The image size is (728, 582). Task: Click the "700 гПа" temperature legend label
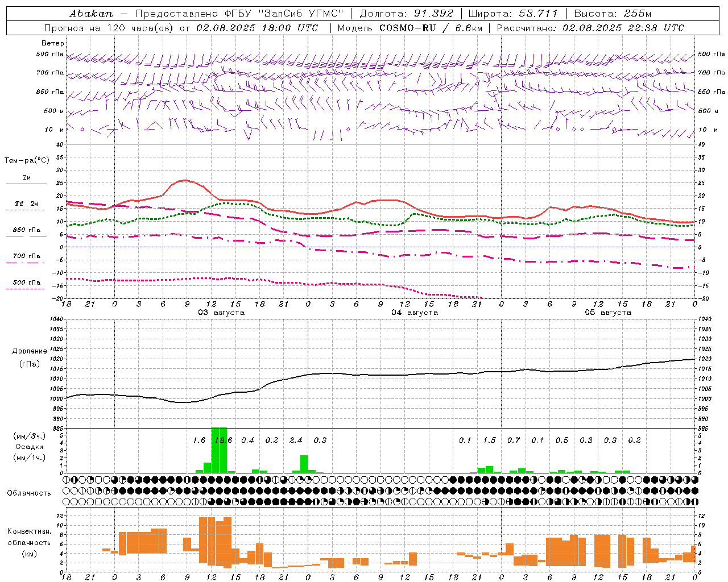27,256
